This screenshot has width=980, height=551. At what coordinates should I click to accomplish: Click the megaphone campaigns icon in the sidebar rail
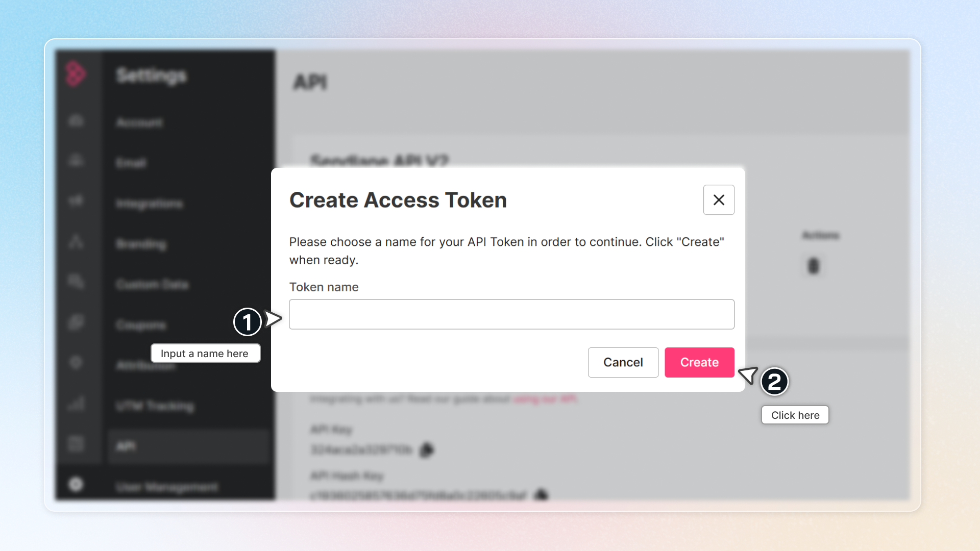point(76,200)
